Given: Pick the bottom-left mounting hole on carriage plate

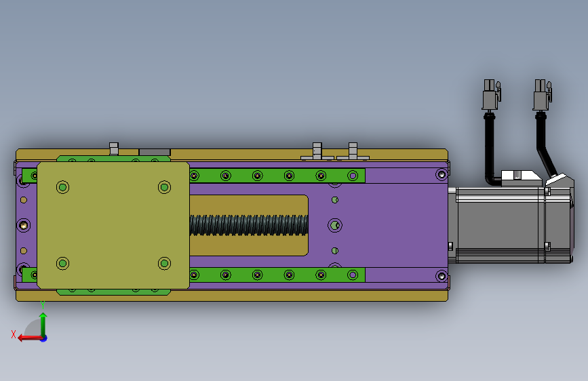Looking at the screenshot, I should point(62,263).
